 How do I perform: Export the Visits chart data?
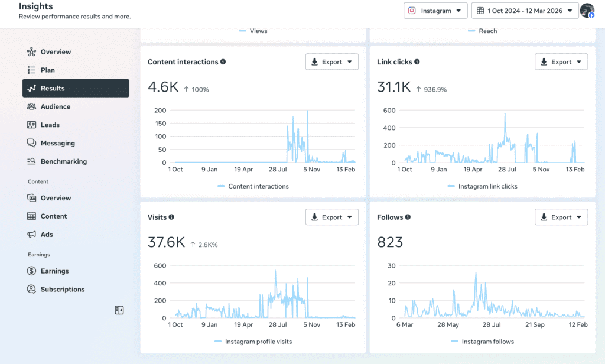pyautogui.click(x=332, y=217)
